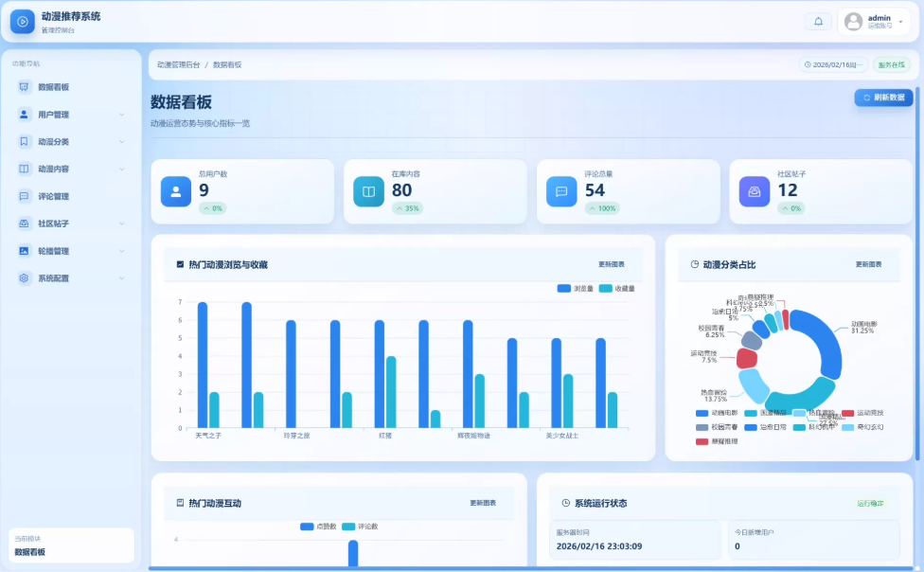Screen dimensions: 924x572
Task: Click the 动漫管理后台 breadcrumb
Action: click(x=179, y=64)
